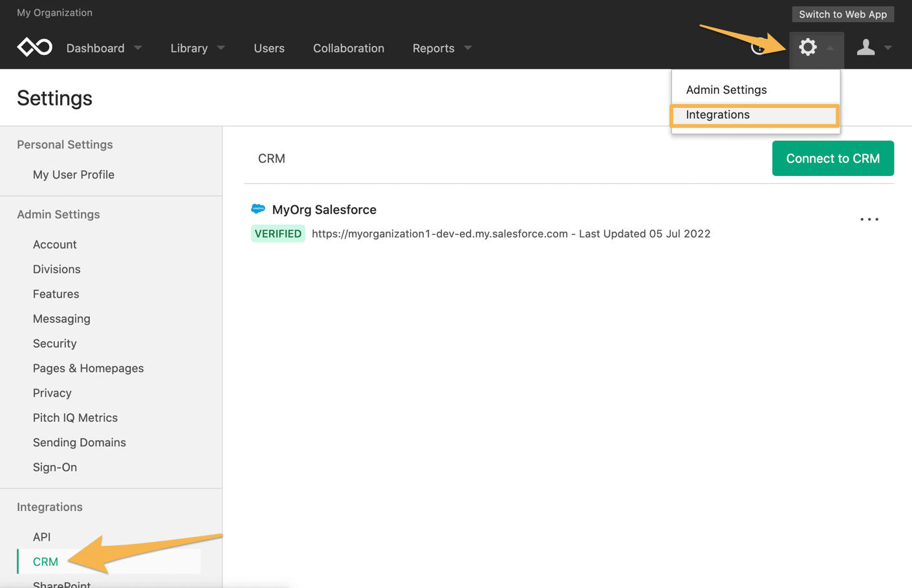This screenshot has height=588, width=912.
Task: Click the Salesforce cloud icon
Action: (258, 209)
